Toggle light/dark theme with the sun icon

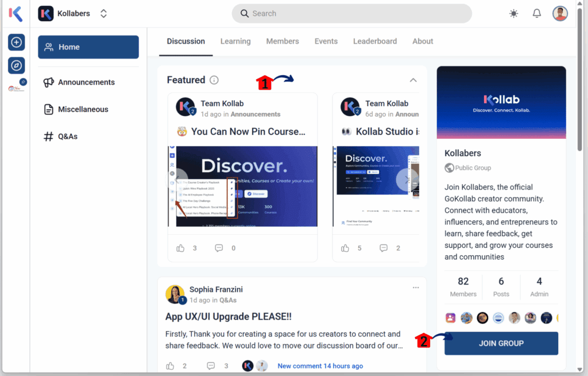pos(513,13)
